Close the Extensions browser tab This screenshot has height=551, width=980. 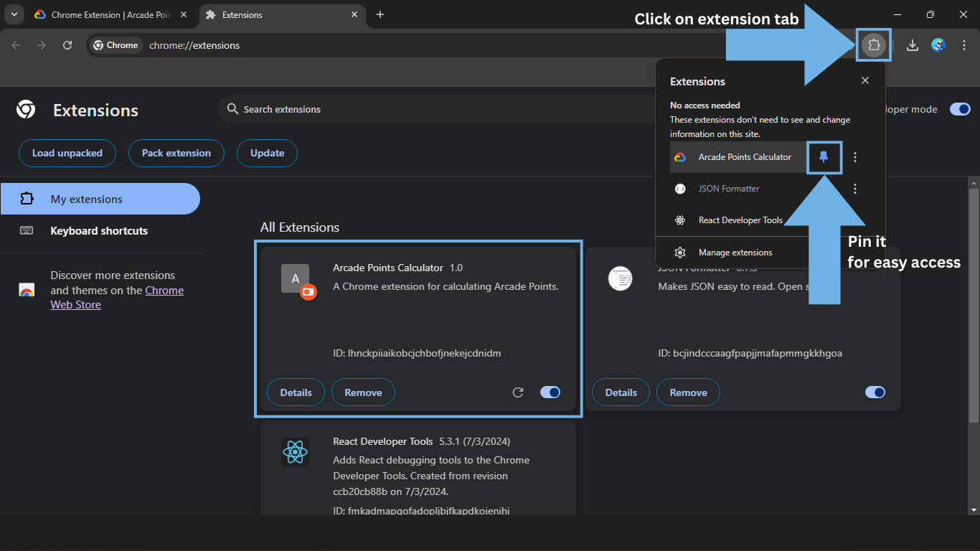354,14
